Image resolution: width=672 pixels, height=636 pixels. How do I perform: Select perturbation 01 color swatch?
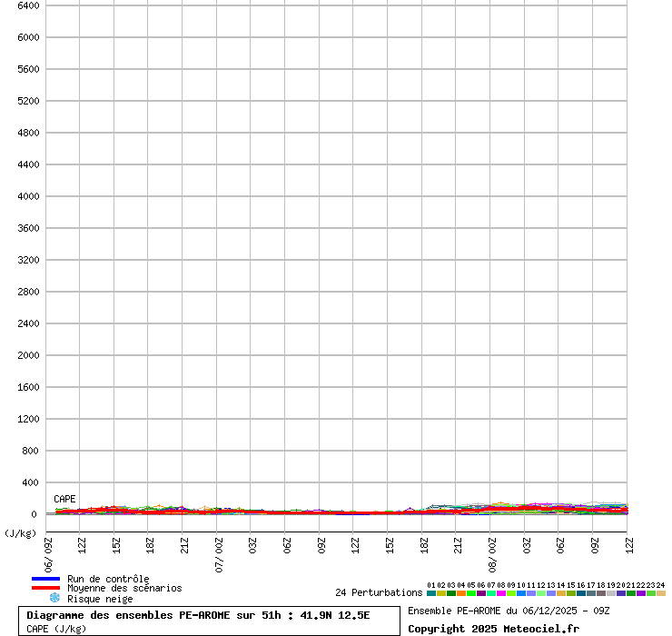[x=431, y=593]
